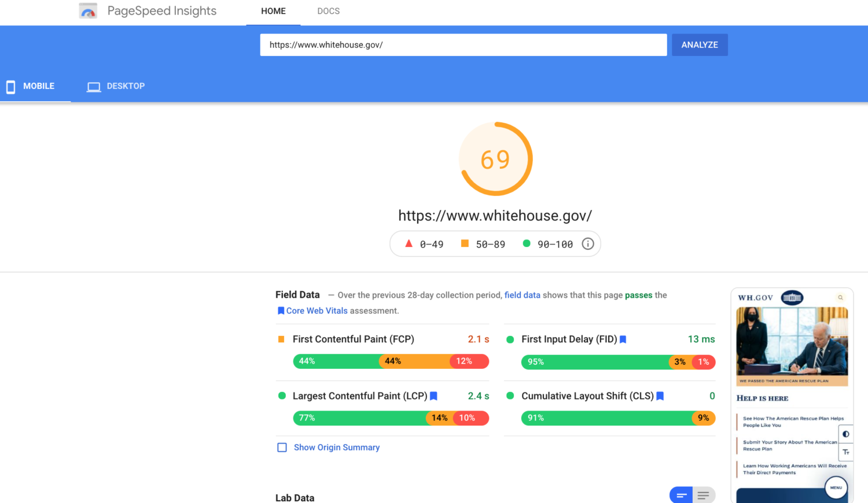Switch Lab Data to the expanded list view toggle
This screenshot has height=503, width=868.
[x=704, y=495]
